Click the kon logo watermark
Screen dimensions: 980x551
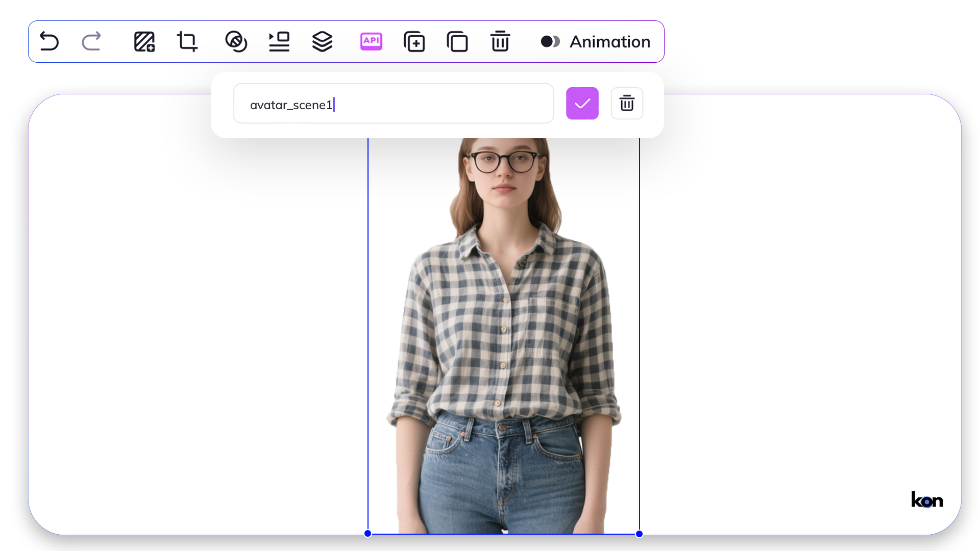[x=926, y=499]
